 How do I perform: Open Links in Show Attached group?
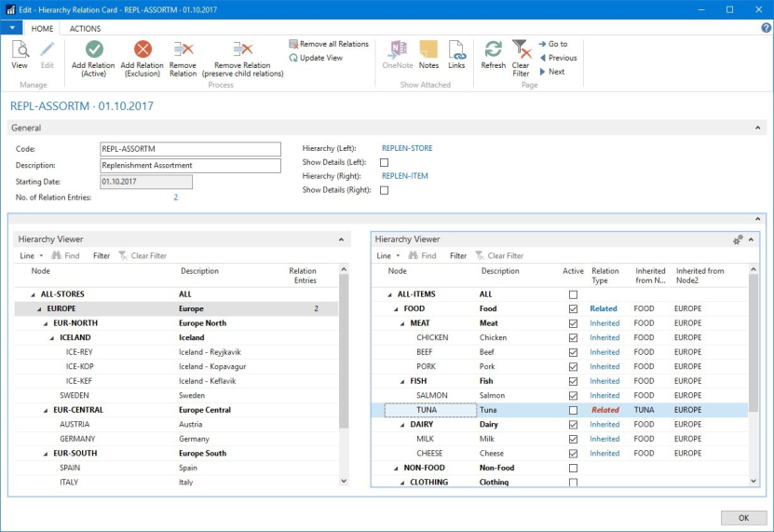point(456,50)
